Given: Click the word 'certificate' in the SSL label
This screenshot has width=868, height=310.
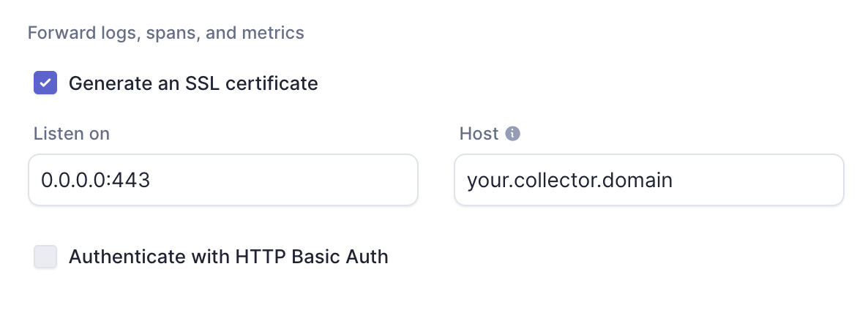Looking at the screenshot, I should coord(272,83).
